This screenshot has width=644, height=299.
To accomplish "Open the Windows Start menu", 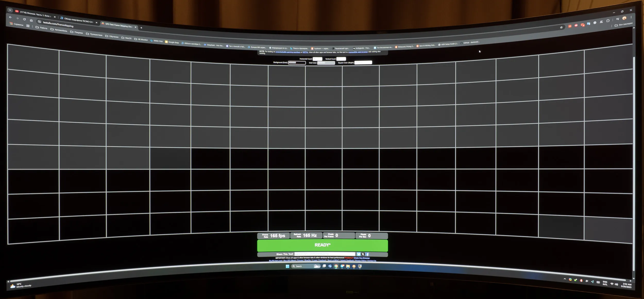I will point(287,266).
